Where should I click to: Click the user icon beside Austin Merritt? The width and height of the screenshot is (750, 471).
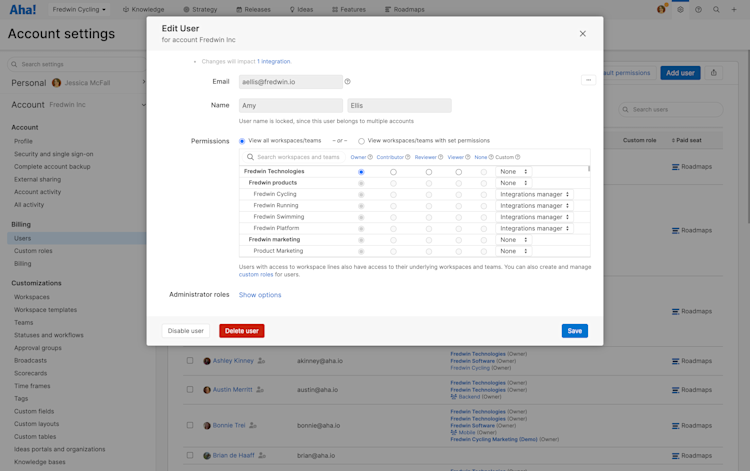260,390
